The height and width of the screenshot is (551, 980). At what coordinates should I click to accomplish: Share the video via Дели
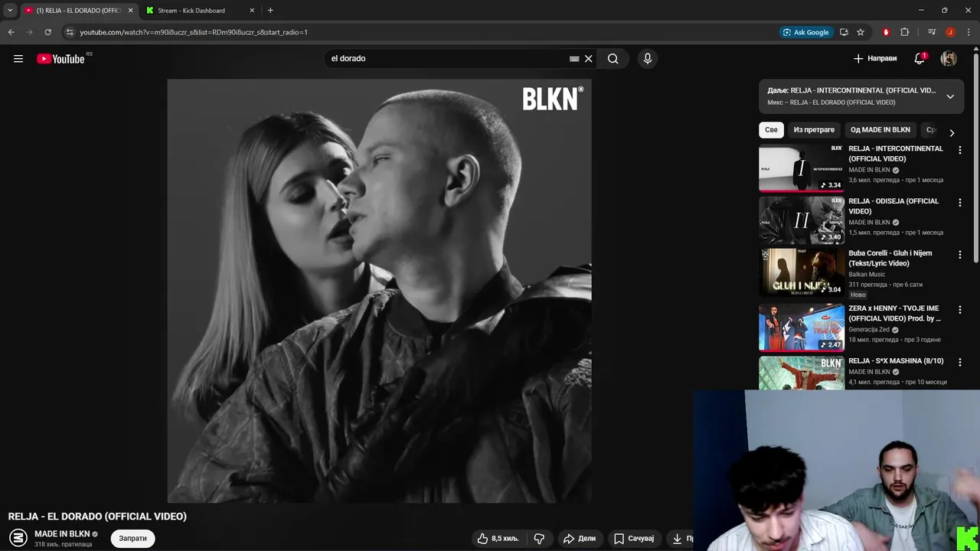(x=580, y=539)
